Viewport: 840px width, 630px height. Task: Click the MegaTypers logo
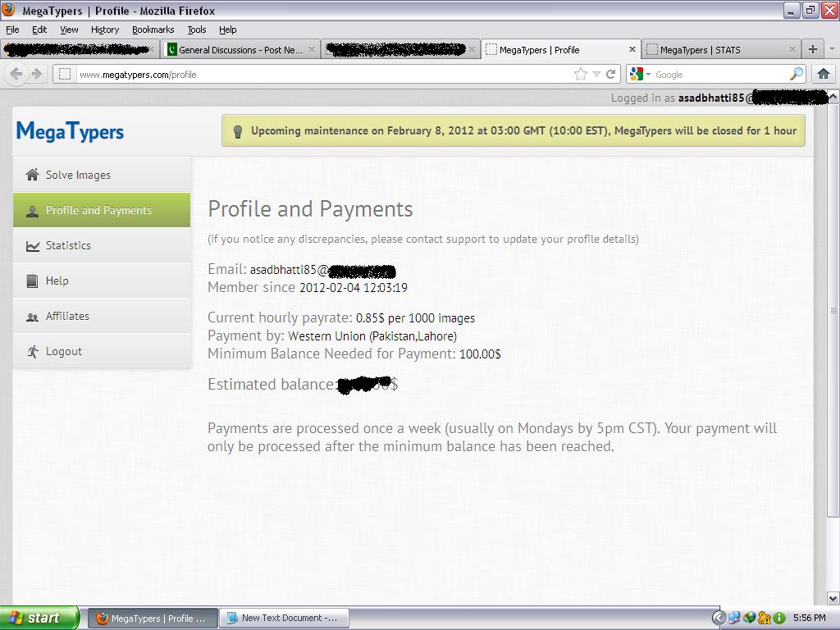[70, 131]
